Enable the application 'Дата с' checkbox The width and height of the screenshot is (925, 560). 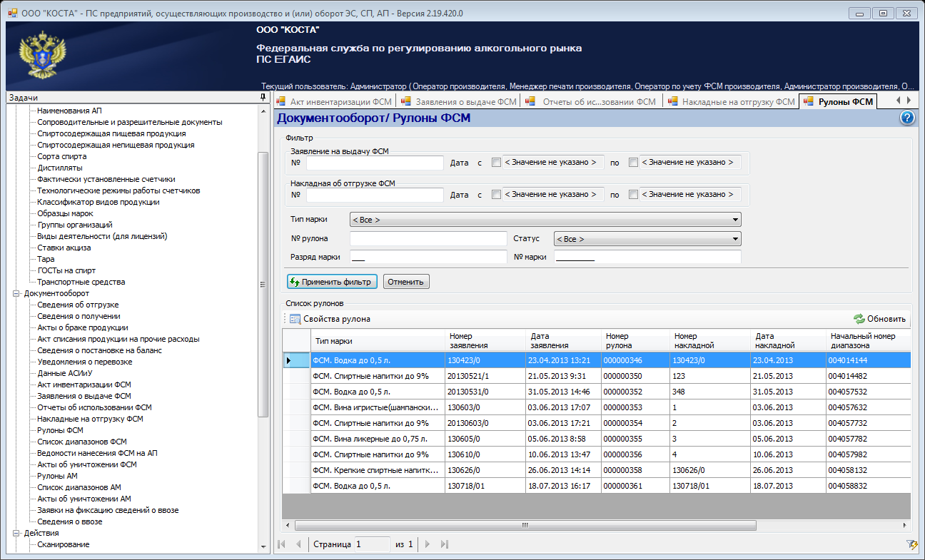(x=496, y=163)
